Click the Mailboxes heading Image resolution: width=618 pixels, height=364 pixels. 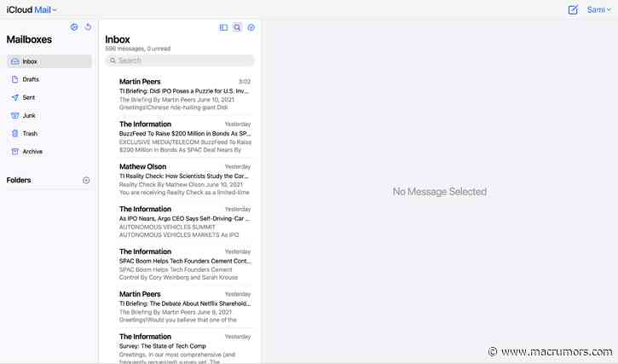29,39
